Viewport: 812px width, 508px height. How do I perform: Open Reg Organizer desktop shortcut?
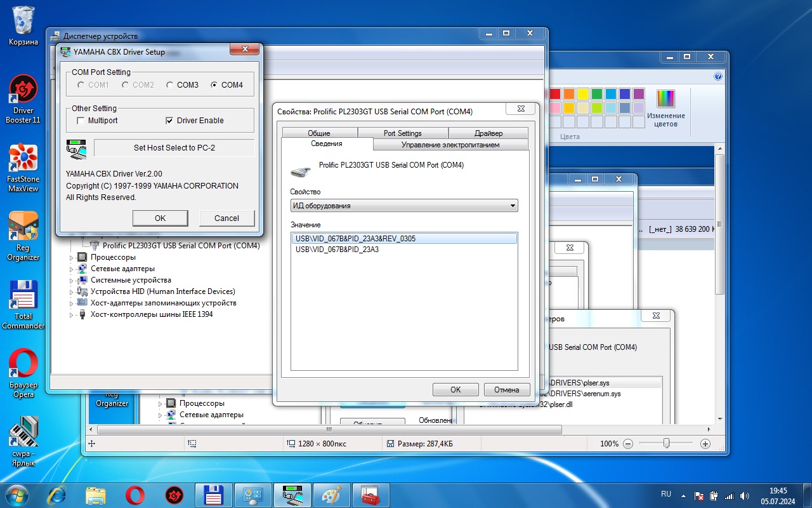click(23, 227)
